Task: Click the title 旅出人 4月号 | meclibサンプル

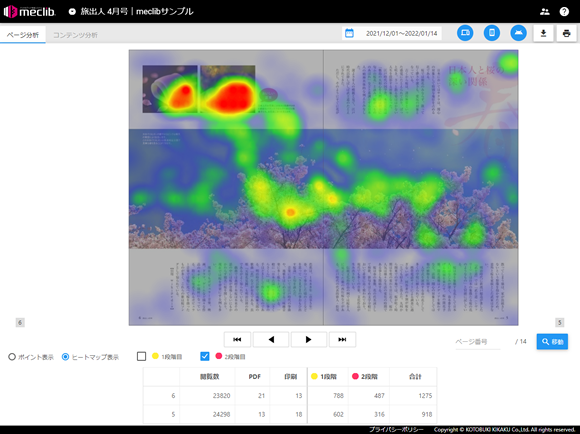Action: pos(136,11)
